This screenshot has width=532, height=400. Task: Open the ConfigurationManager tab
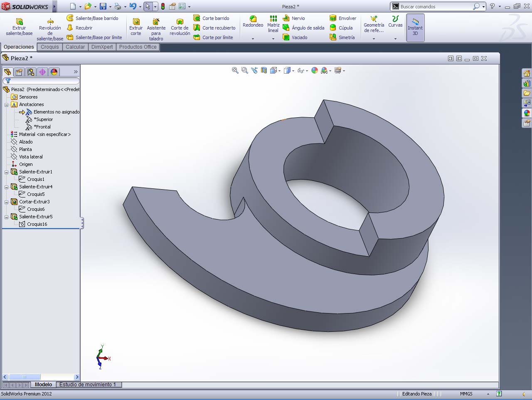coord(31,72)
